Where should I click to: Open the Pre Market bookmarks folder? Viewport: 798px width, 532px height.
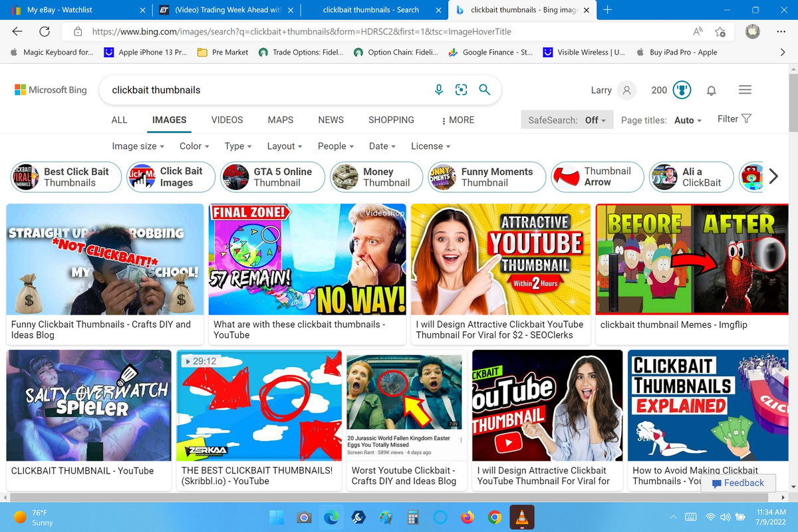click(x=223, y=52)
